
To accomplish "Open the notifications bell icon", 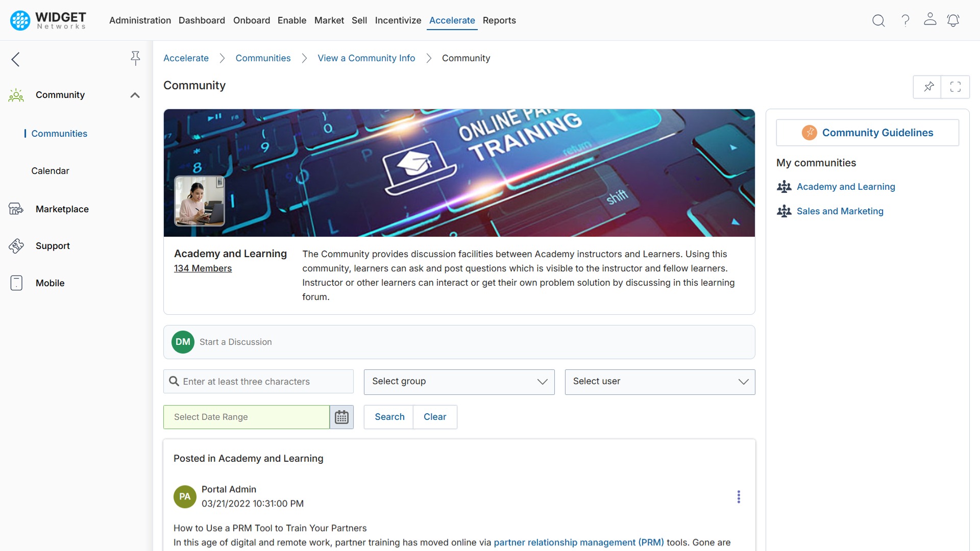I will [x=953, y=20].
